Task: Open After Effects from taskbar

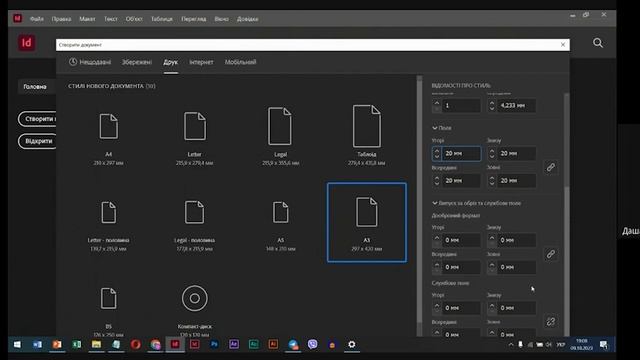Action: coord(234,344)
